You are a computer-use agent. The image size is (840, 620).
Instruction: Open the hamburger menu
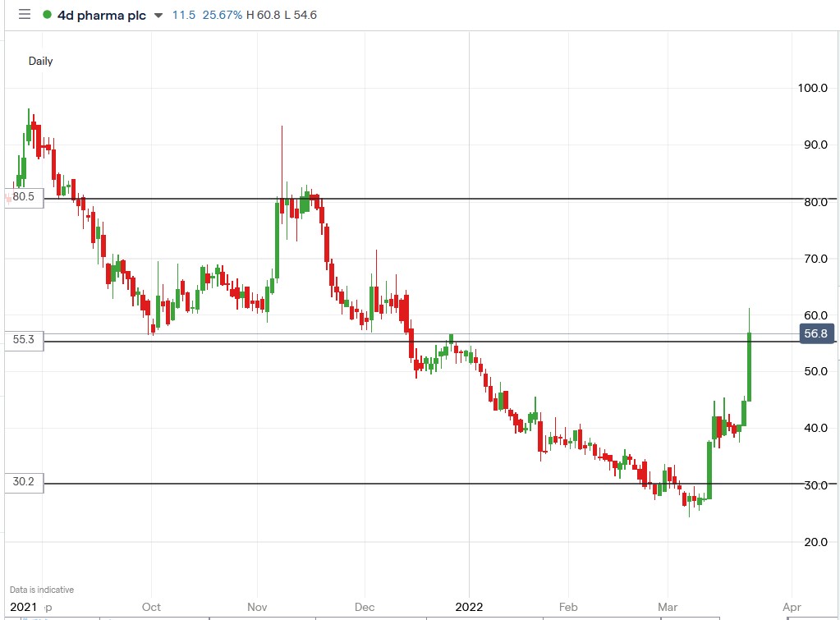[x=24, y=14]
